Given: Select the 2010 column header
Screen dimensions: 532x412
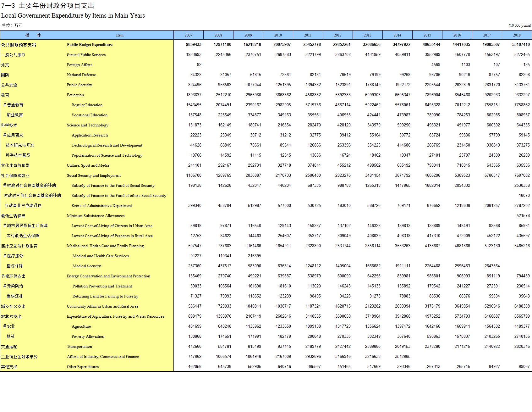Looking at the screenshot, I should [x=278, y=35].
